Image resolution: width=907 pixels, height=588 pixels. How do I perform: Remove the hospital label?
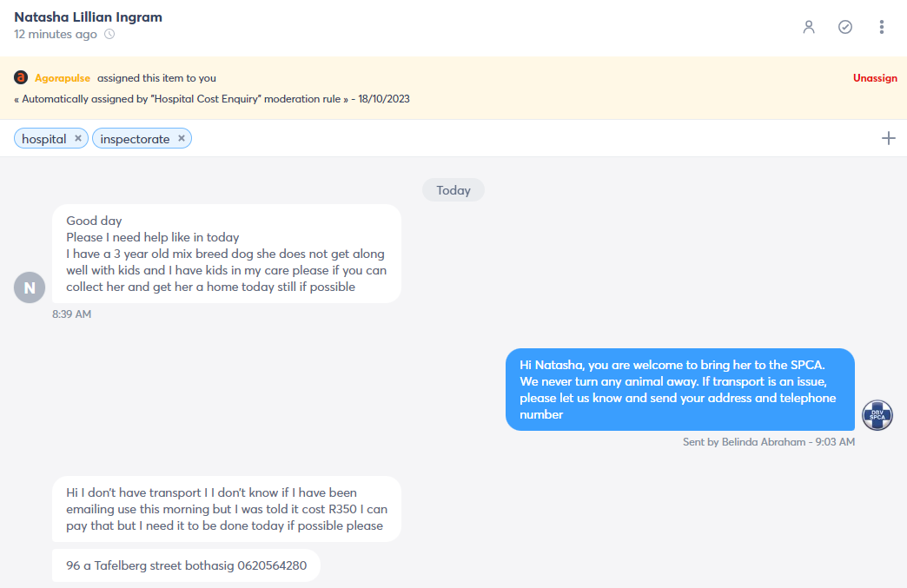(78, 138)
